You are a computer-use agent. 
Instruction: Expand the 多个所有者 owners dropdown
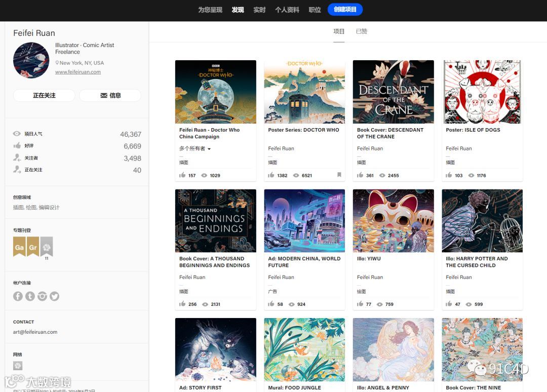(195, 148)
